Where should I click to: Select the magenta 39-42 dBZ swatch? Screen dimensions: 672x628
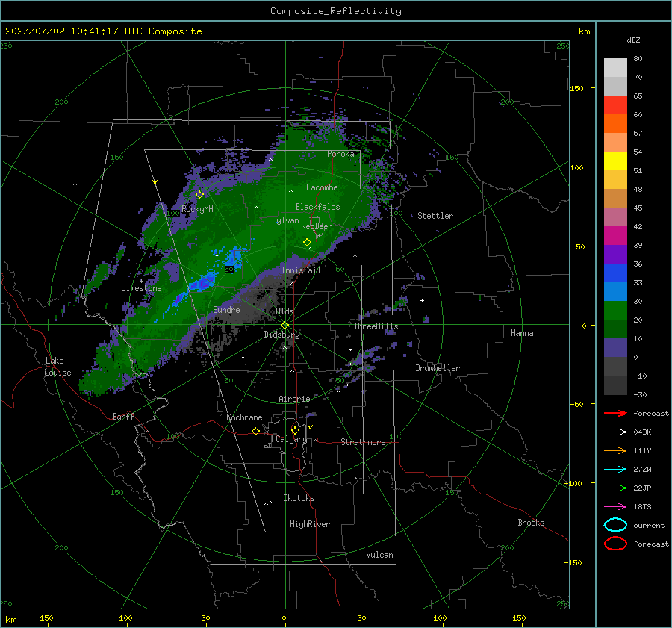[615, 236]
